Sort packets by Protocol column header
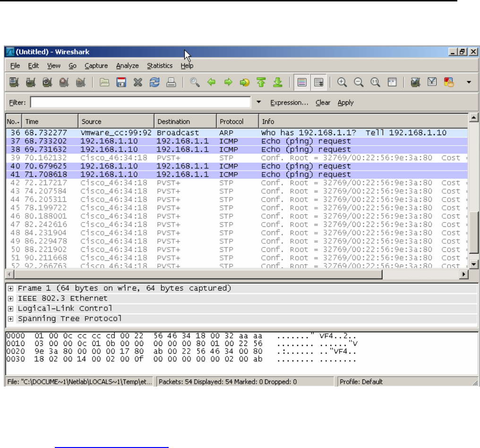The width and height of the screenshot is (480, 448). click(238, 121)
